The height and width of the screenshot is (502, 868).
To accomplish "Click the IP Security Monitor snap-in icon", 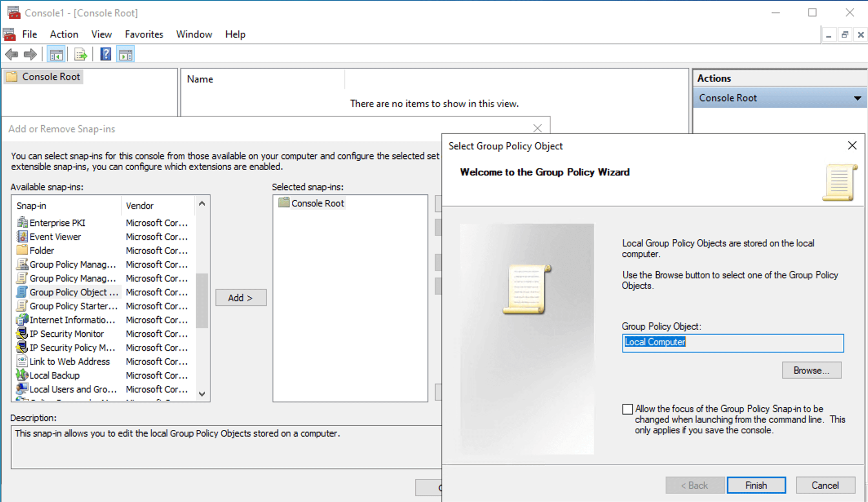I will click(x=22, y=334).
